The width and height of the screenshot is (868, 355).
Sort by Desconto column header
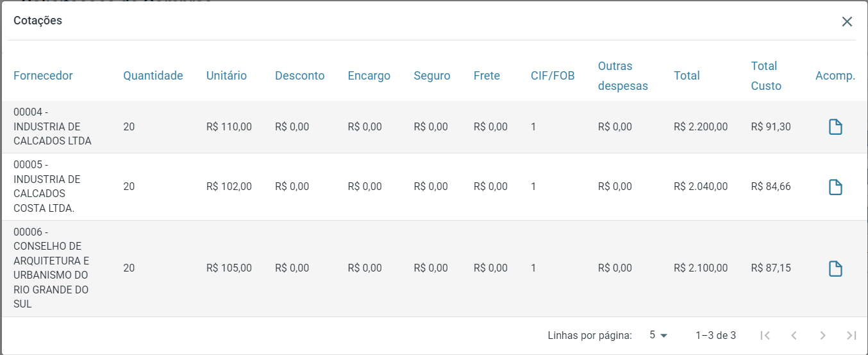pyautogui.click(x=299, y=76)
